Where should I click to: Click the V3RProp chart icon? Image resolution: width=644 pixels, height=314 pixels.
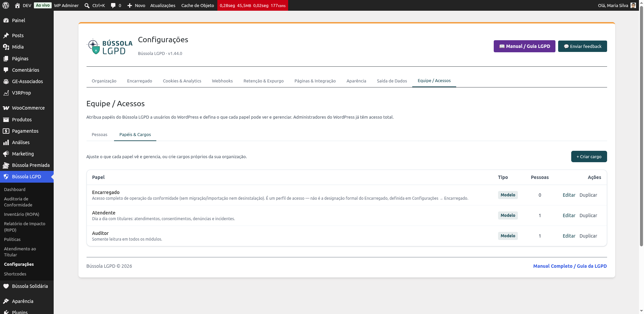[6, 93]
